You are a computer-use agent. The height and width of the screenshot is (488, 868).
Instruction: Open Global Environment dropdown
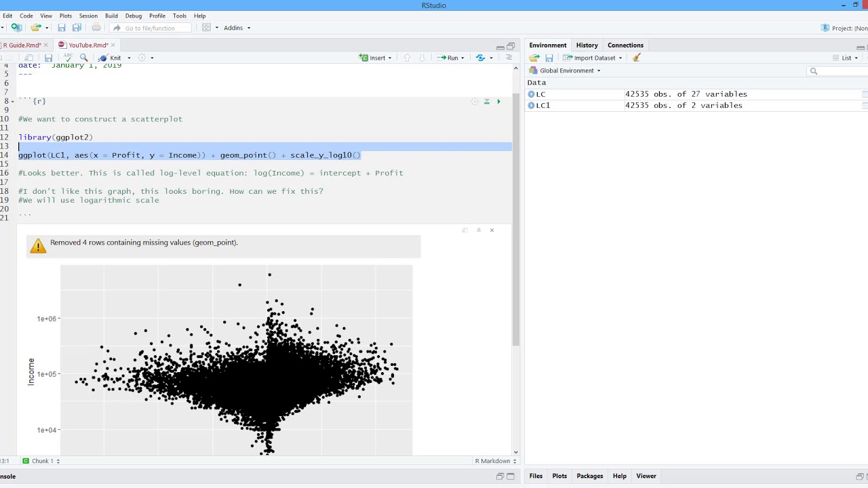click(x=565, y=70)
